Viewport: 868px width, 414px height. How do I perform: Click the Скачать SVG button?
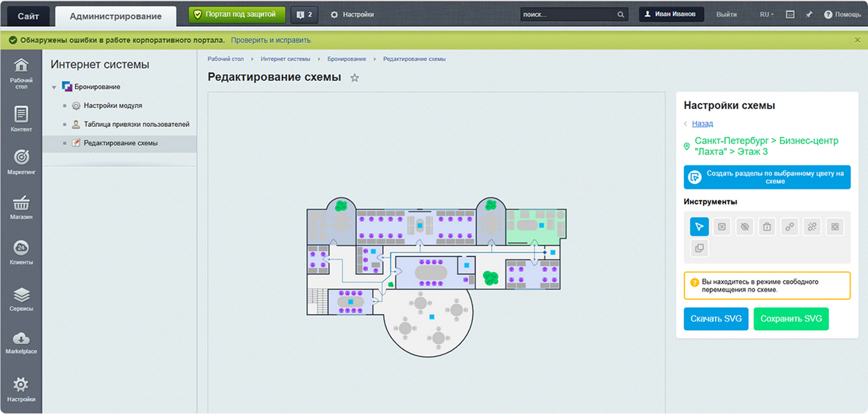click(x=716, y=319)
